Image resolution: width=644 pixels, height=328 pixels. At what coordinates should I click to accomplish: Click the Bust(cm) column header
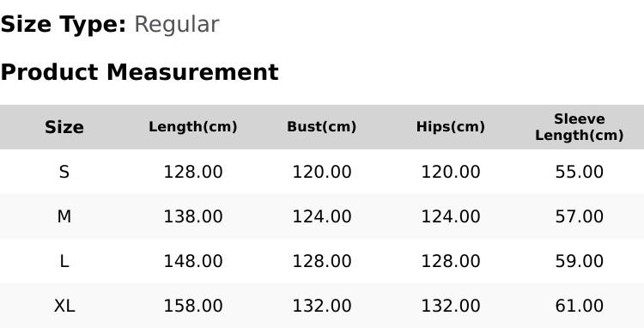pos(322,127)
